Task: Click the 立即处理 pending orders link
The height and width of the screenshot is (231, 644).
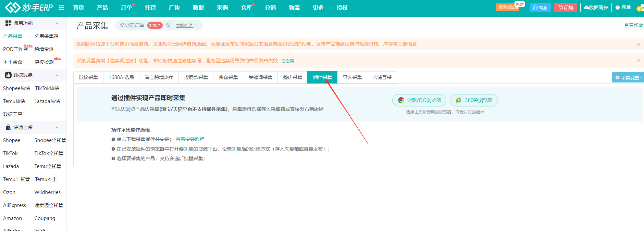Action: [x=186, y=25]
